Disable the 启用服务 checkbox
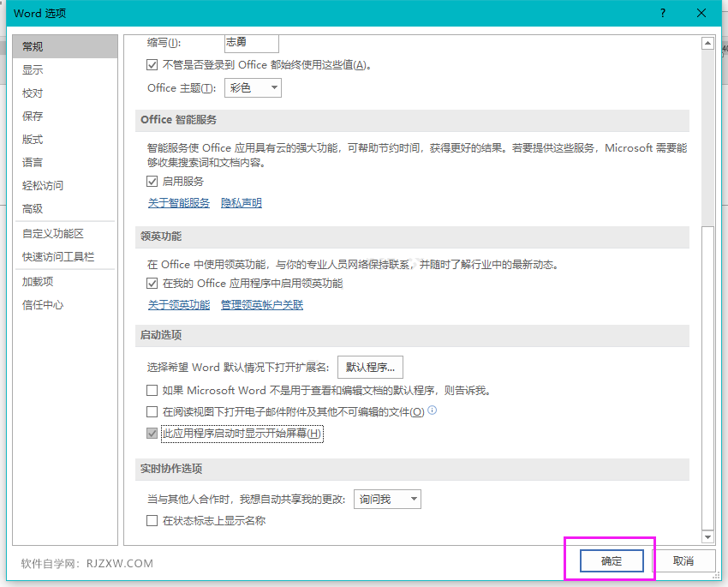The width and height of the screenshot is (728, 587). point(152,181)
